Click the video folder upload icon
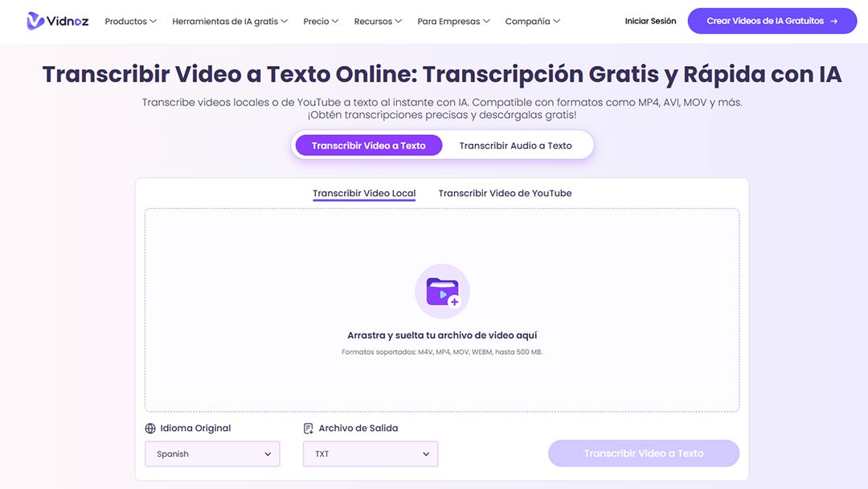The height and width of the screenshot is (489, 868). tap(442, 291)
